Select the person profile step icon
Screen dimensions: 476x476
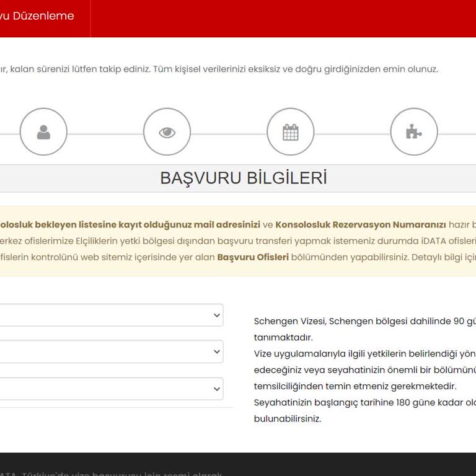pos(43,132)
